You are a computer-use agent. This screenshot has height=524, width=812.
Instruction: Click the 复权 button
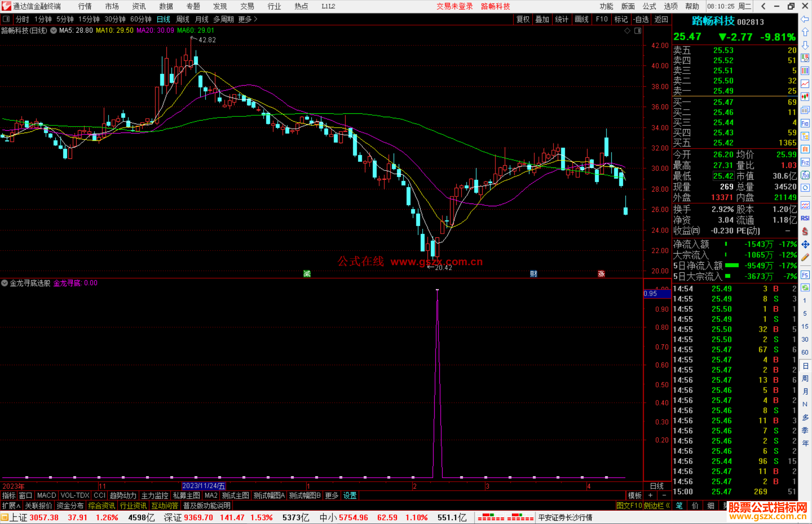(x=523, y=19)
